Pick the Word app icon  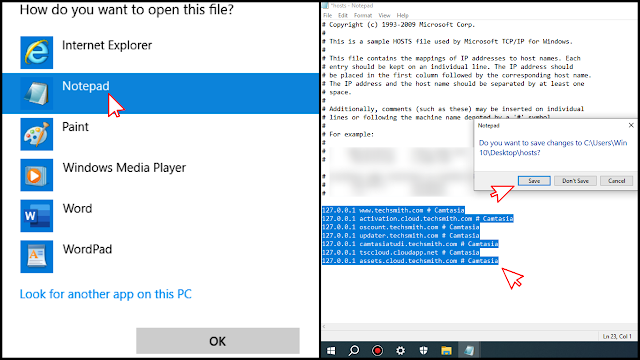point(37,216)
